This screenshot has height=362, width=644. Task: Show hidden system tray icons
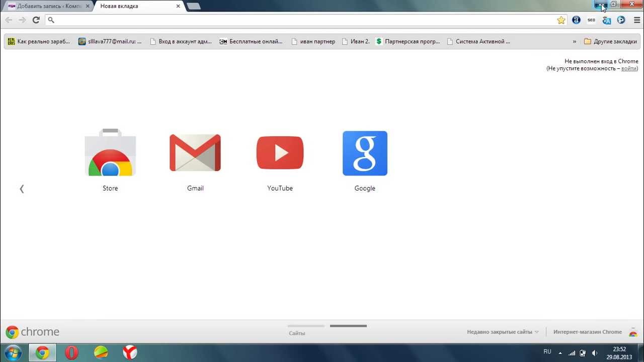click(x=560, y=353)
